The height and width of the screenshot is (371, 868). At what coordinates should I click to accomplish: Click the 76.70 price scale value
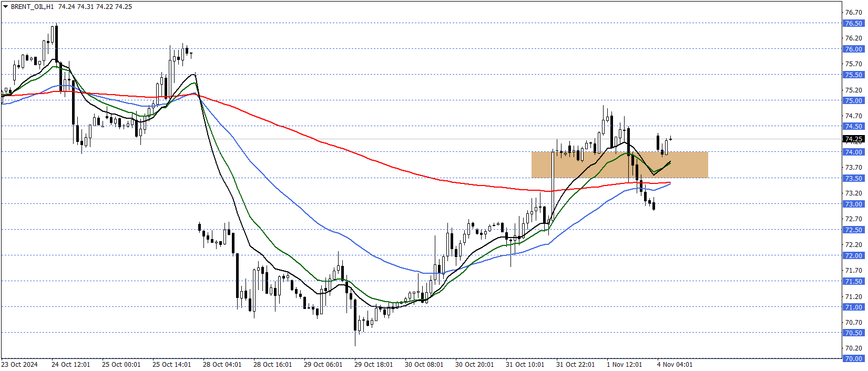pyautogui.click(x=853, y=12)
